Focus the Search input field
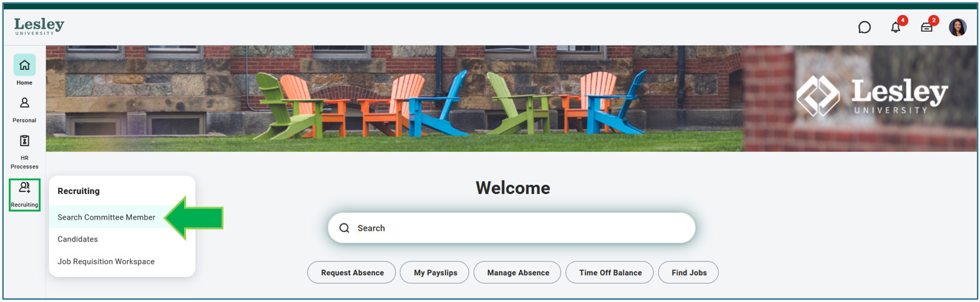 click(x=512, y=228)
